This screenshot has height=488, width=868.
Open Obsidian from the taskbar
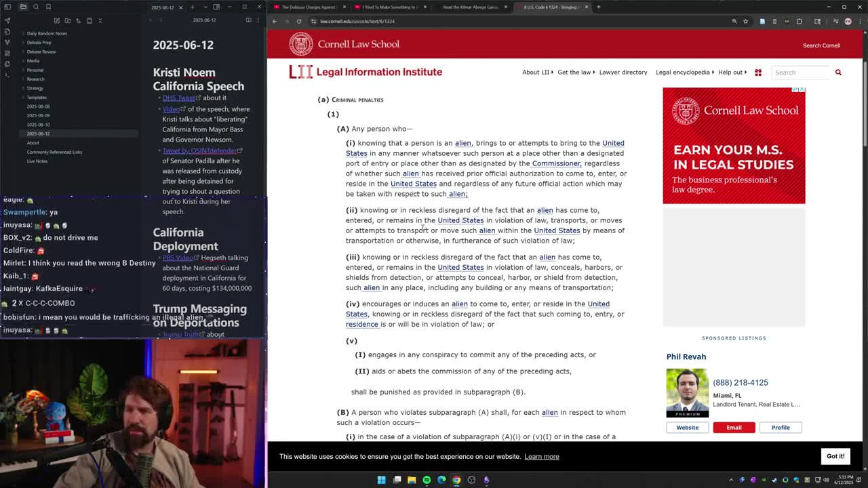(486, 480)
